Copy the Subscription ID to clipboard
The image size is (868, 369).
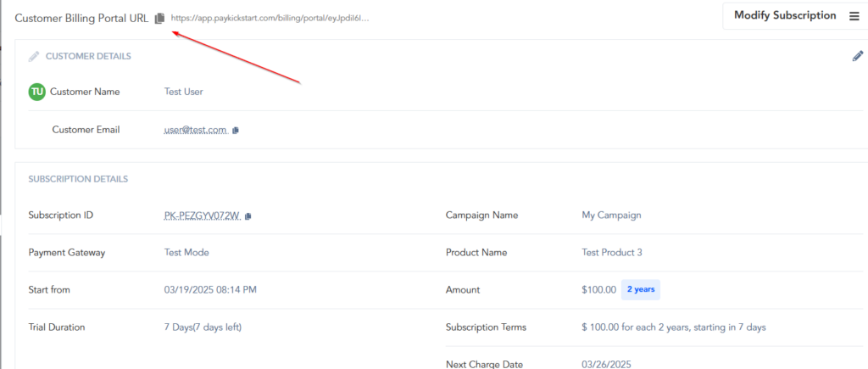point(248,216)
